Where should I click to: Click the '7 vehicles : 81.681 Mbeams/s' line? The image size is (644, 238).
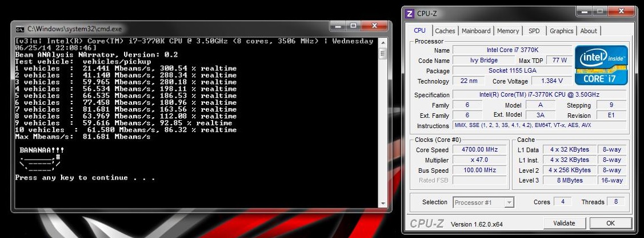[x=126, y=109]
